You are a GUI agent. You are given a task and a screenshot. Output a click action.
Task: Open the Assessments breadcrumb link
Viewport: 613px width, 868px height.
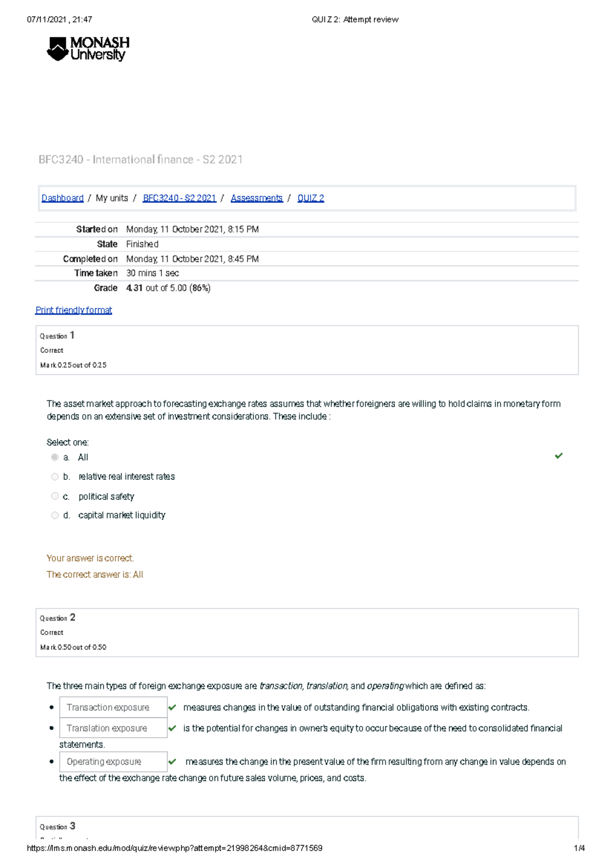tap(256, 198)
